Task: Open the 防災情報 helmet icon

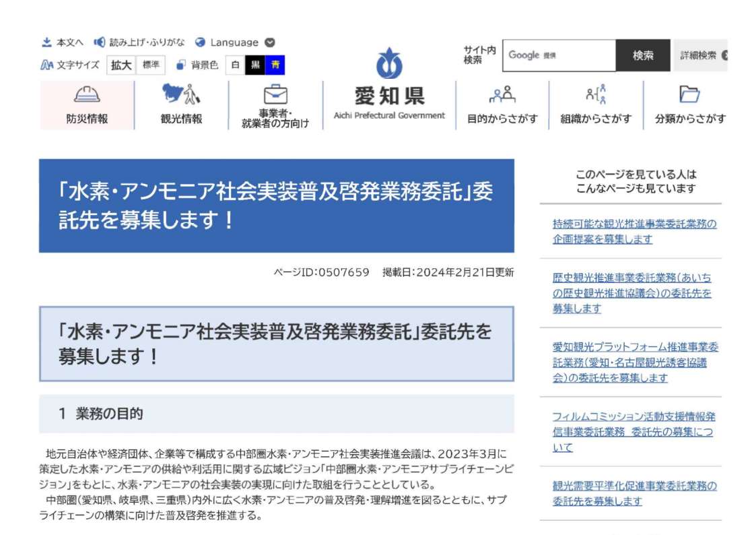Action: [x=87, y=95]
